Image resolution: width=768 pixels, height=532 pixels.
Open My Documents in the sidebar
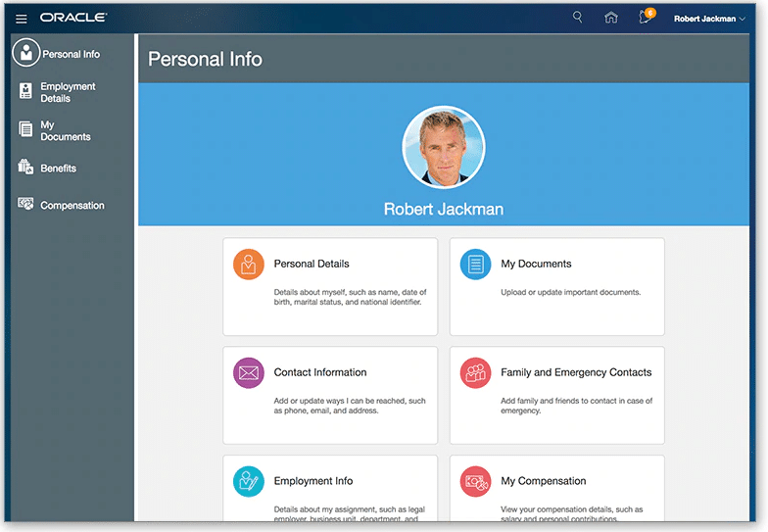click(65, 131)
